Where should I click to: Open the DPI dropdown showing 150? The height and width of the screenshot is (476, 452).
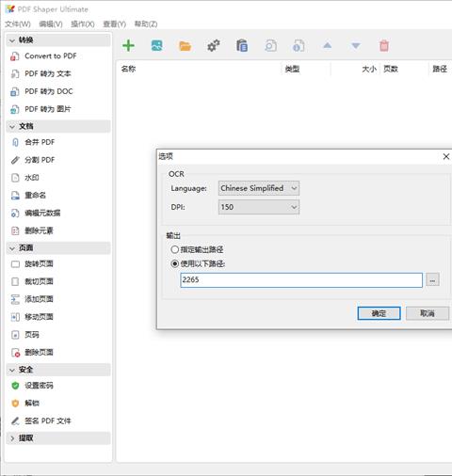click(259, 207)
